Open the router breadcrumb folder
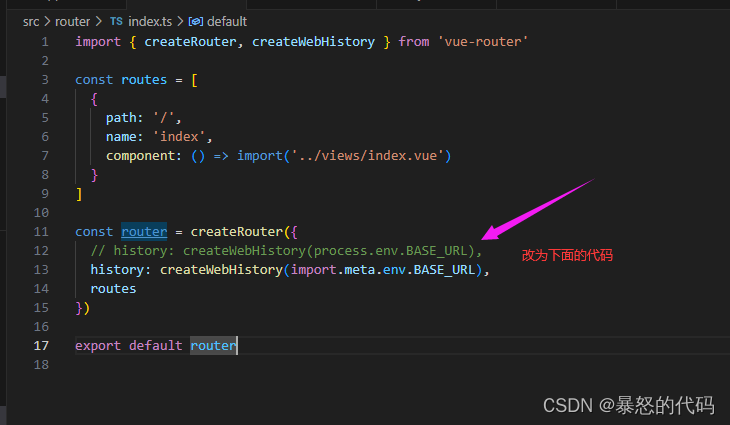The width and height of the screenshot is (730, 425). [x=72, y=21]
